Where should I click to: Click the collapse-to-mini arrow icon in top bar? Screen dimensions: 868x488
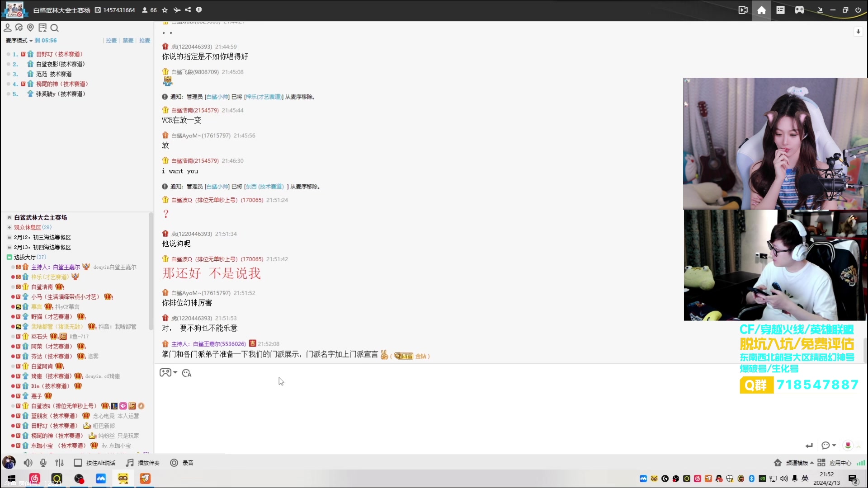coord(820,10)
